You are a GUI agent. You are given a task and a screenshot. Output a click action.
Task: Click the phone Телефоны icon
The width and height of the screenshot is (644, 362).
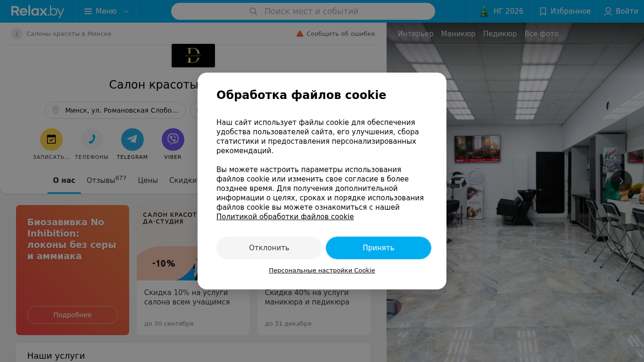(92, 140)
